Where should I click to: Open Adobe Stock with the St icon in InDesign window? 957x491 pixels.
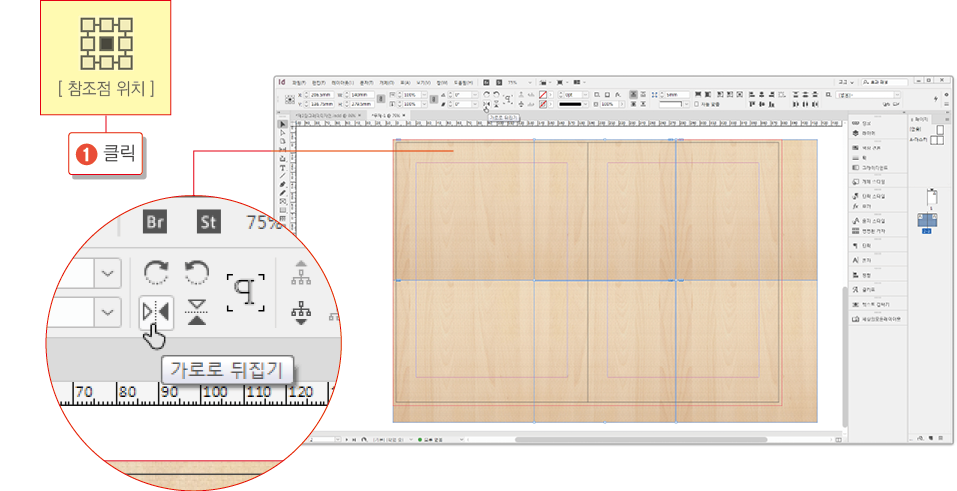[499, 82]
